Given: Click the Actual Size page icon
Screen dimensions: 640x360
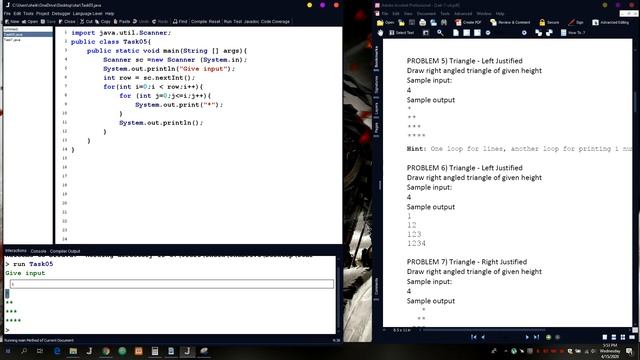Looking at the screenshot, I should click(456, 33).
